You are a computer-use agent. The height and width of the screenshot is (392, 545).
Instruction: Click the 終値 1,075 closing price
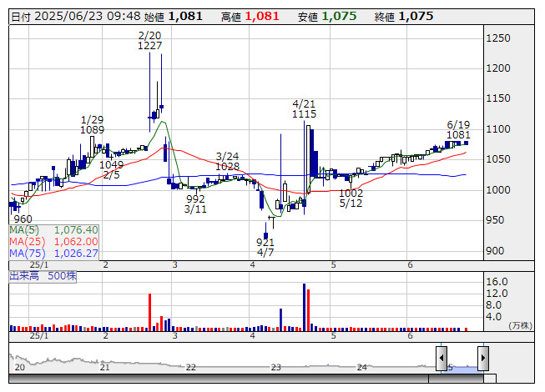coord(404,17)
